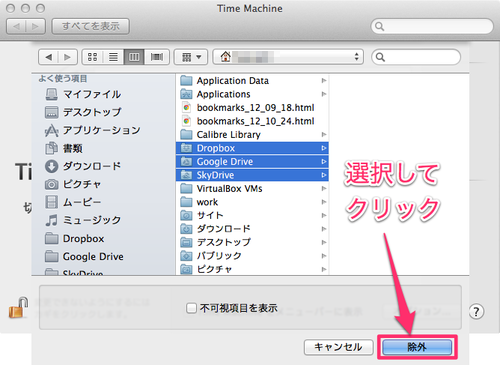Select ピクチャ folder in file list

252,269
